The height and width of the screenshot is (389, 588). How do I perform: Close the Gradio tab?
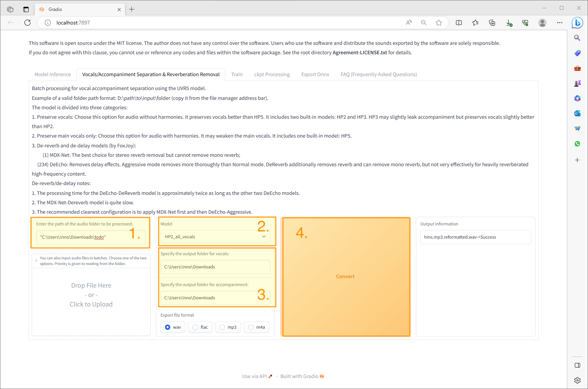pos(119,9)
